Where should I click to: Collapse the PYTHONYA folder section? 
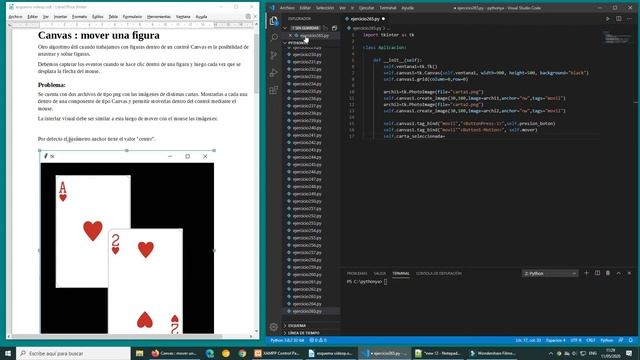[285, 42]
